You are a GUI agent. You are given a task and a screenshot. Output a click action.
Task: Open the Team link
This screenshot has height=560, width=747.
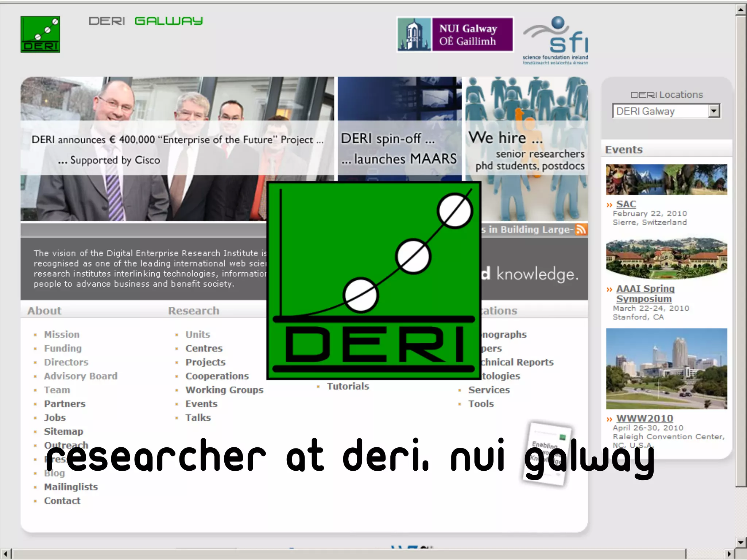point(57,390)
